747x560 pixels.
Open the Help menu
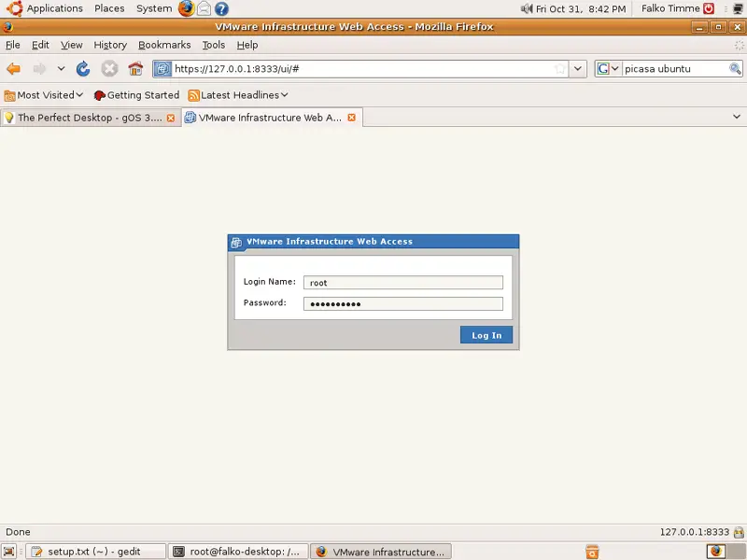click(247, 45)
